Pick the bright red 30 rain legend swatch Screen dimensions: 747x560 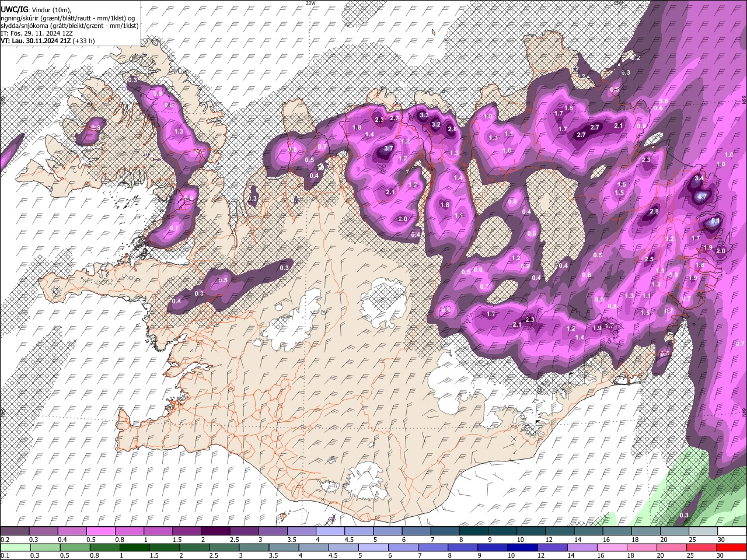pos(732,547)
